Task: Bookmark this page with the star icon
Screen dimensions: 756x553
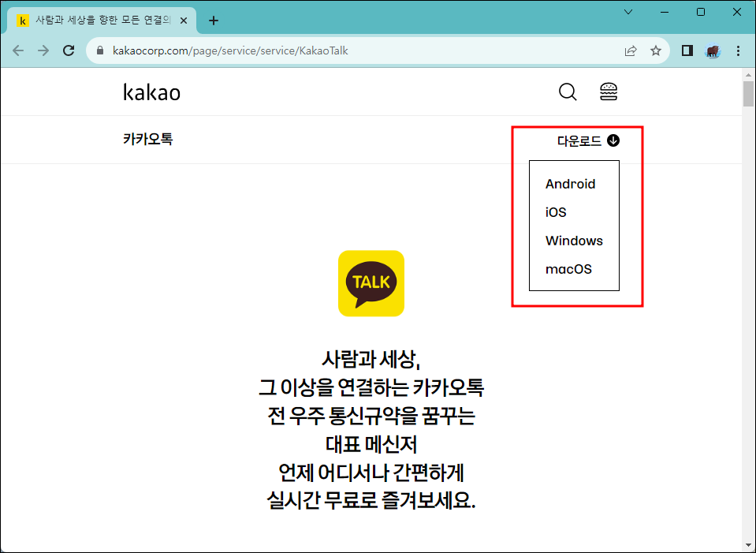Action: 656,50
